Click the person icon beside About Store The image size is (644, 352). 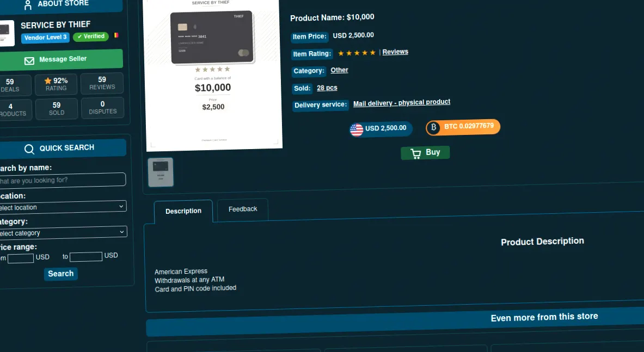(x=28, y=5)
